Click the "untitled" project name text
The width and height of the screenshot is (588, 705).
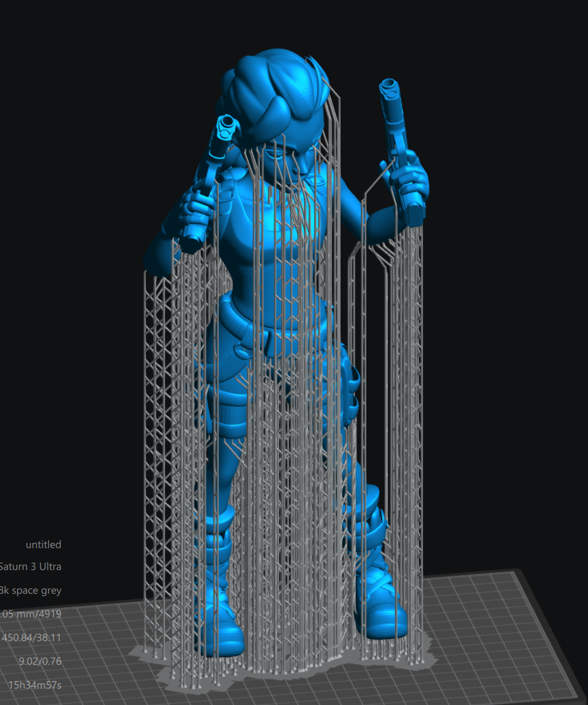coord(43,545)
